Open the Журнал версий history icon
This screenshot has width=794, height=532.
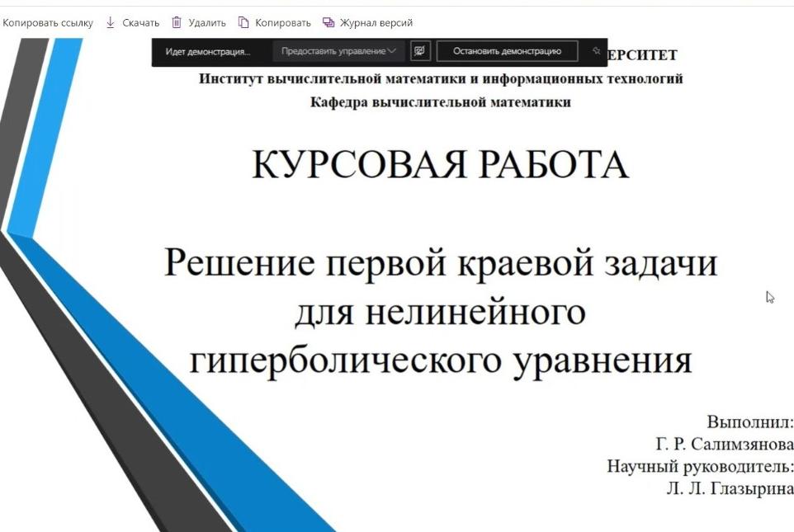[x=328, y=23]
